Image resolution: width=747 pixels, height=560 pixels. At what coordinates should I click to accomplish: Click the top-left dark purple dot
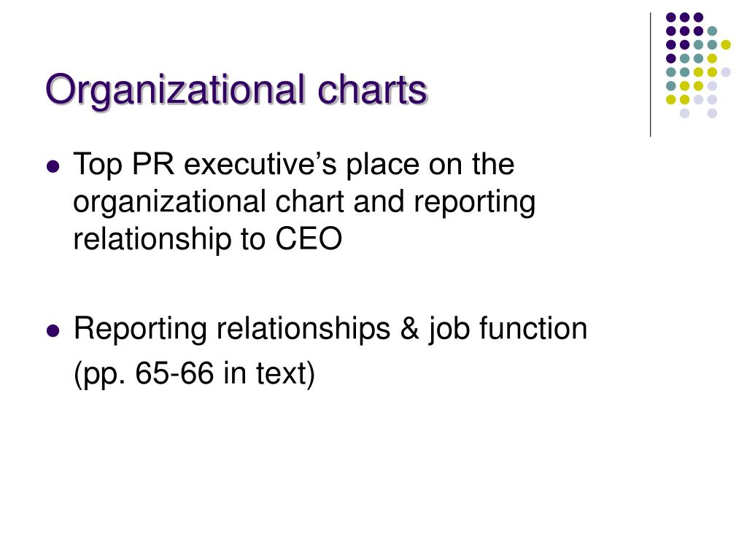tap(671, 17)
